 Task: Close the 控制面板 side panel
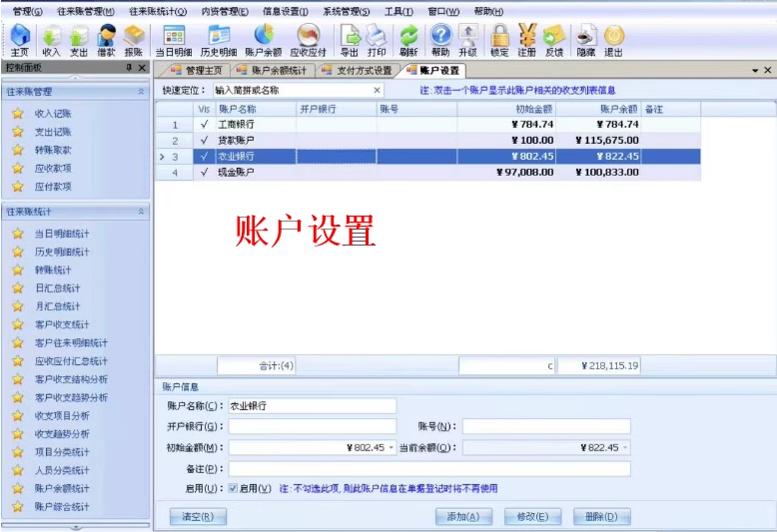(142, 67)
